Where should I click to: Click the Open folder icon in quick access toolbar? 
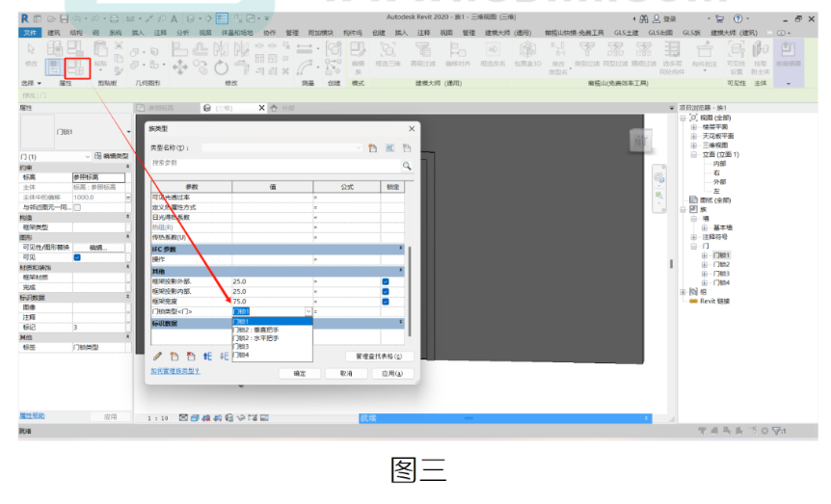pos(51,19)
